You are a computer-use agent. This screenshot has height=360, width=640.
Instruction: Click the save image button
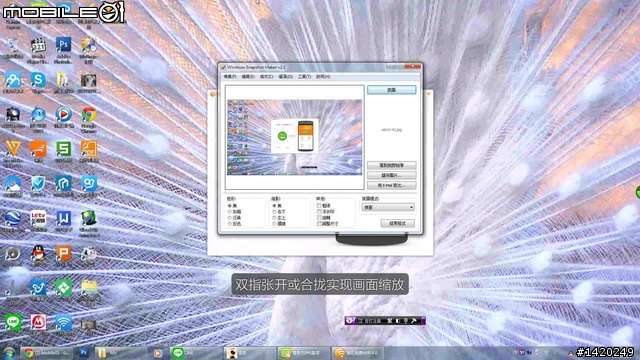(391, 176)
